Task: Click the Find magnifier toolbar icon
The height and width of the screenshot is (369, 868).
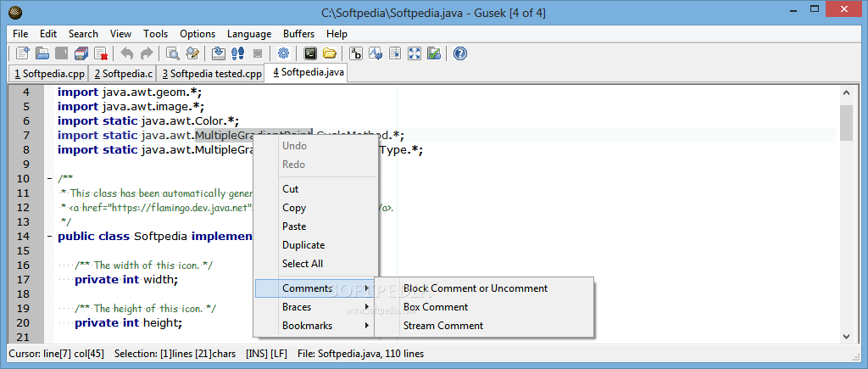Action: pyautogui.click(x=173, y=53)
